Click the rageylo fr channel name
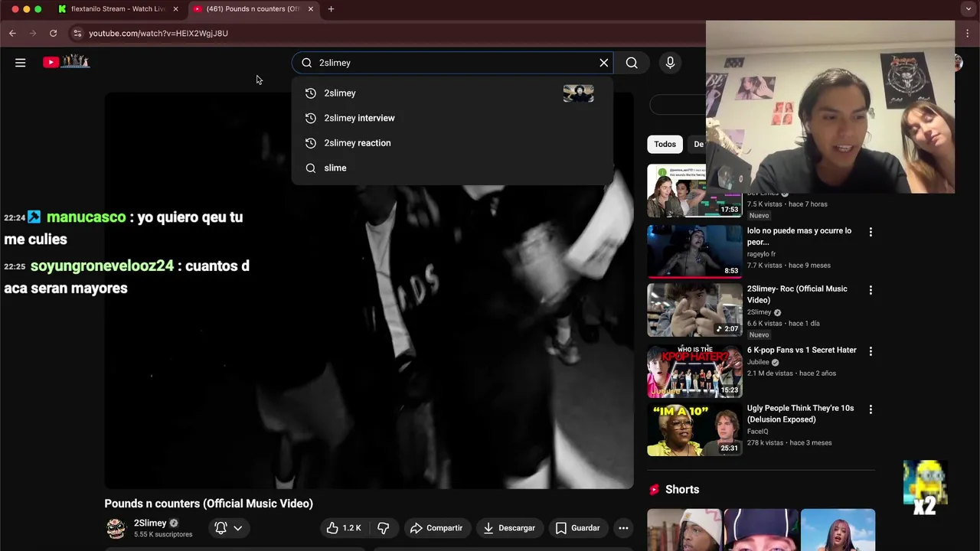Viewport: 980px width, 551px height. pyautogui.click(x=761, y=254)
